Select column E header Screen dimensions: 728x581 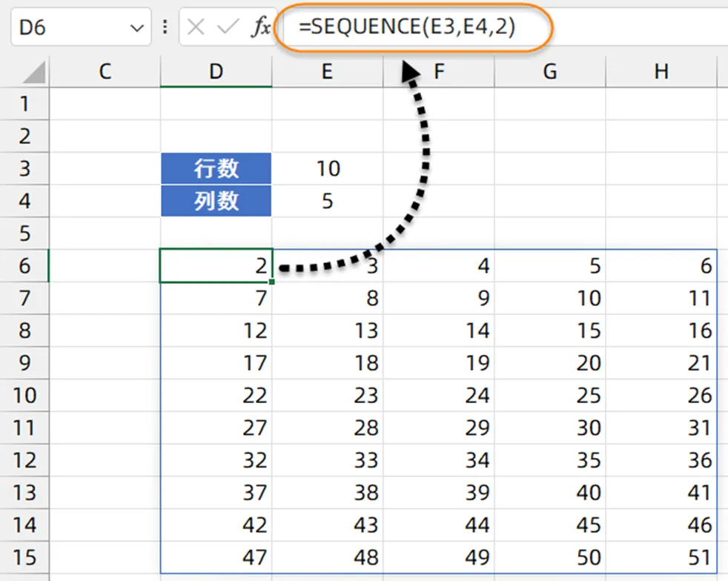(327, 71)
